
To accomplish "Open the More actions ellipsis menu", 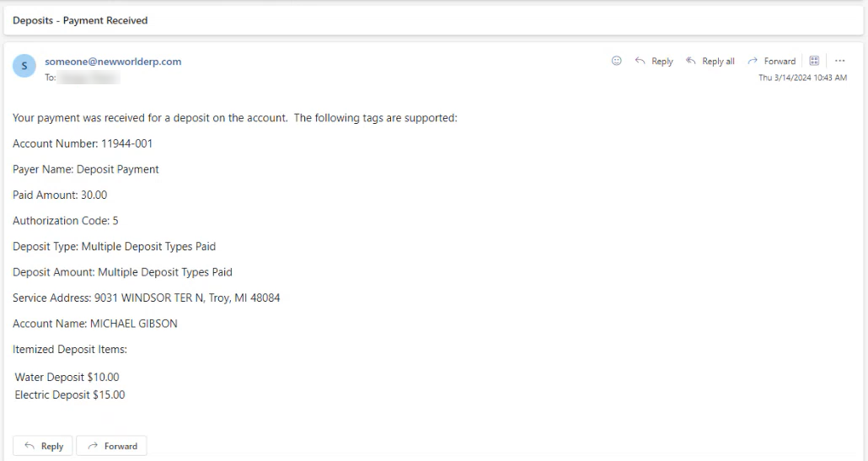I will 839,61.
